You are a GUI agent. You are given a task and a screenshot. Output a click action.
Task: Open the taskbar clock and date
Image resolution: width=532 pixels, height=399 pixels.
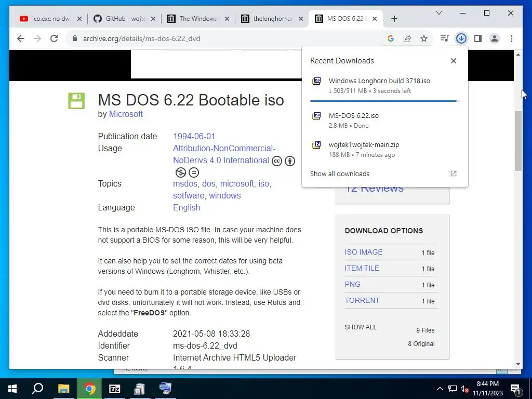tap(487, 389)
